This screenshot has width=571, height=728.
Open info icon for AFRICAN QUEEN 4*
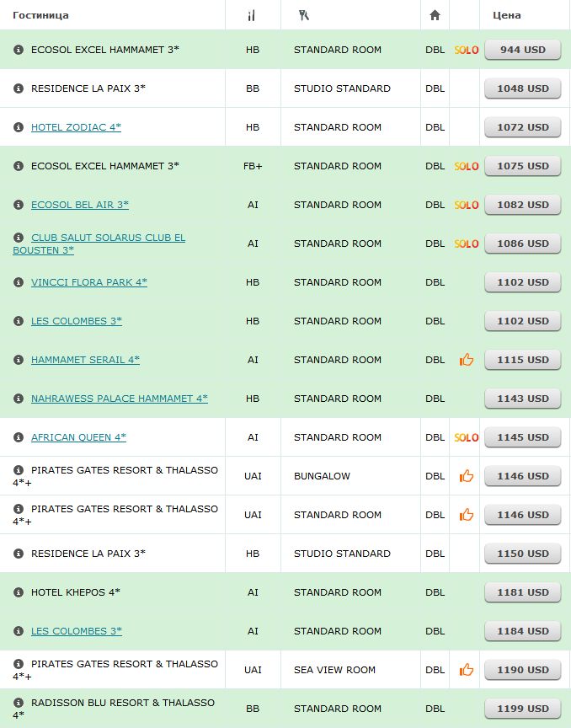[x=18, y=437]
